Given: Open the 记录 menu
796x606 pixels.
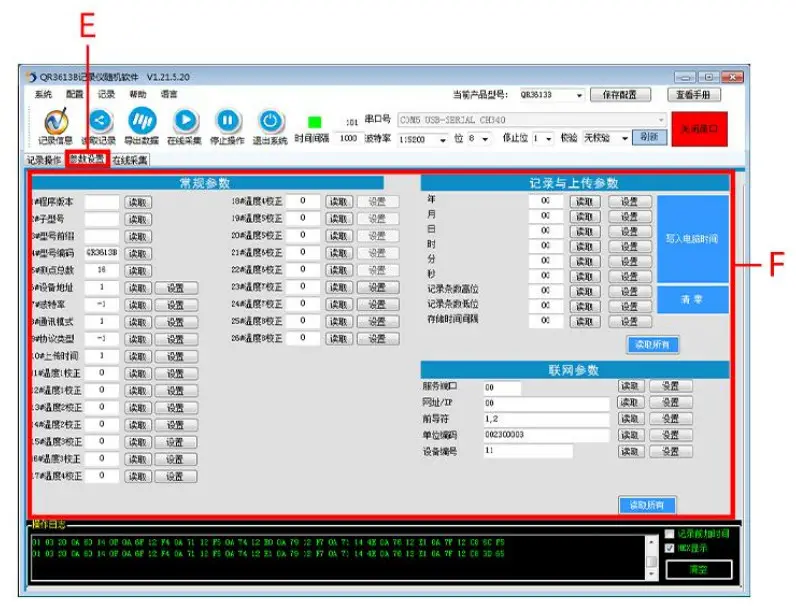Looking at the screenshot, I should [x=106, y=94].
